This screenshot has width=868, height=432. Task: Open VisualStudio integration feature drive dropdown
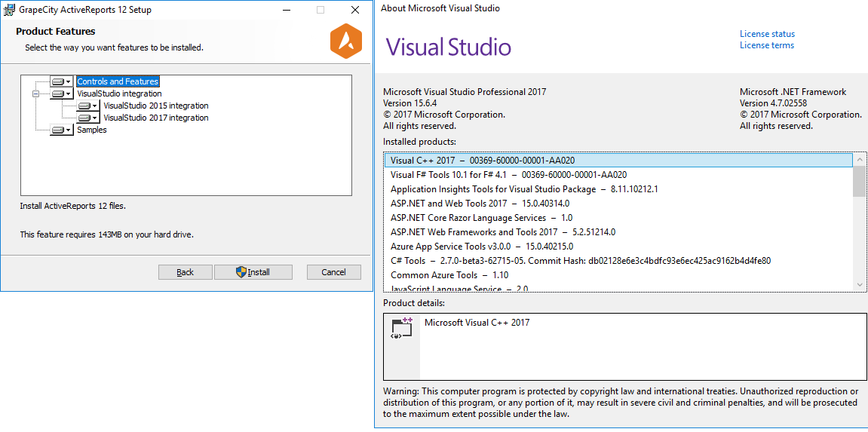(61, 93)
